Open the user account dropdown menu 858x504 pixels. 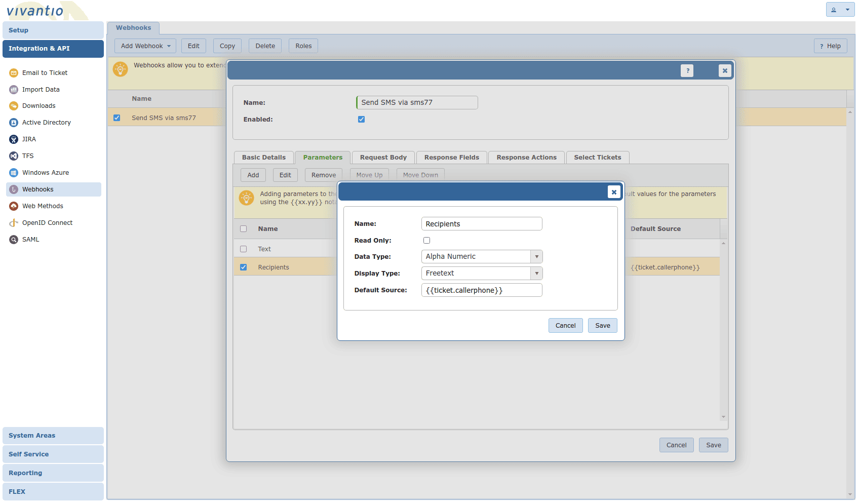click(840, 10)
